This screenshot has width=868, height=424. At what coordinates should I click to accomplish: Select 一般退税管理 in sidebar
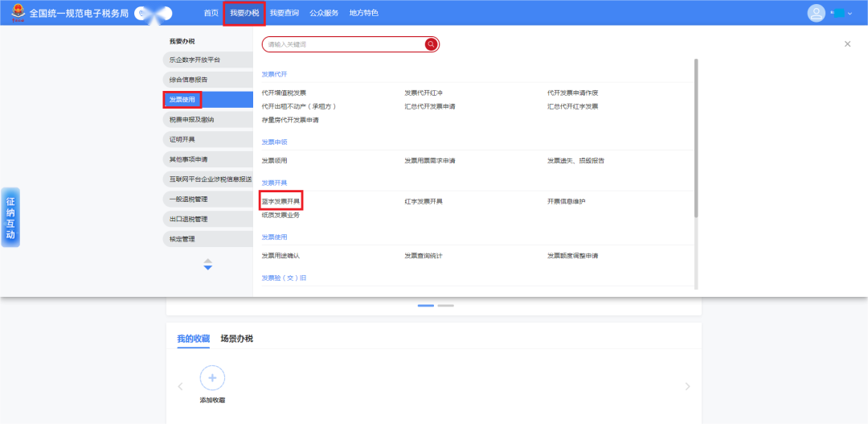pos(208,200)
